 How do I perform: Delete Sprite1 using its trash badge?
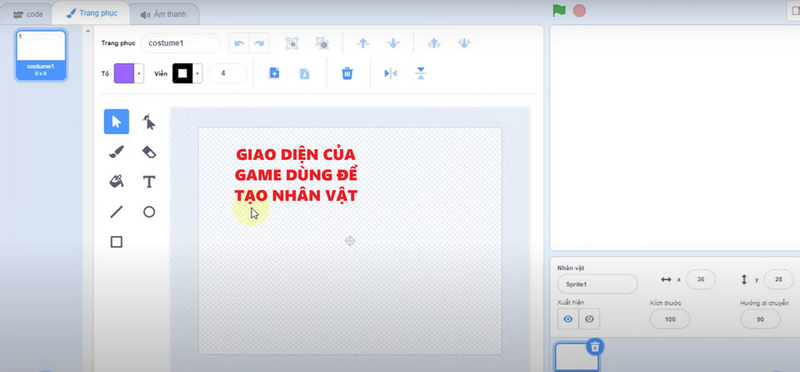595,347
